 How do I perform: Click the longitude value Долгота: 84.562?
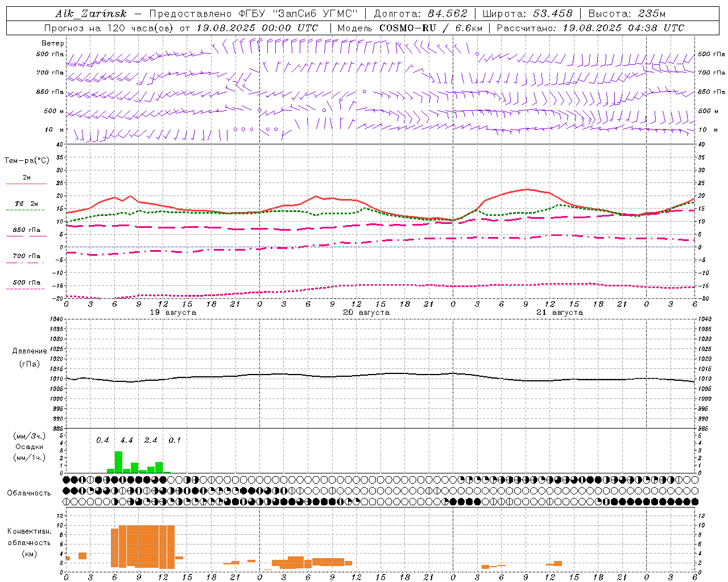(x=420, y=14)
